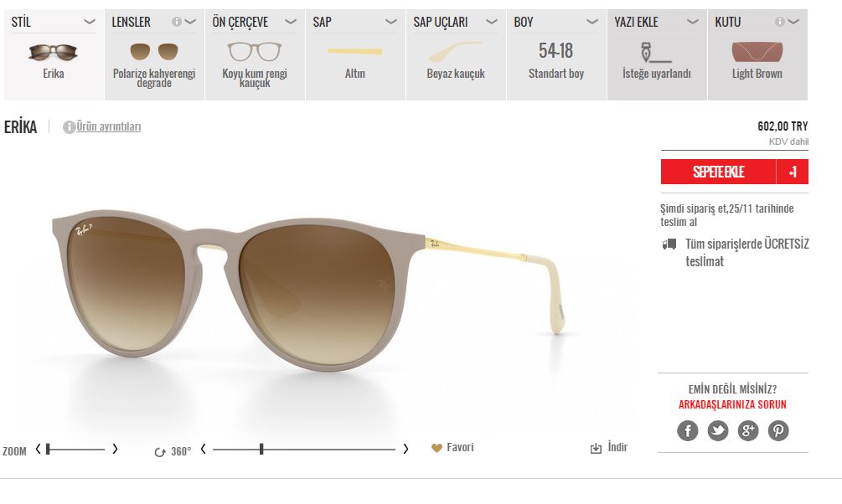Expand the ÖN ÇERÇEVE chevron arrow
Screen dimensions: 842x504
(x=291, y=22)
